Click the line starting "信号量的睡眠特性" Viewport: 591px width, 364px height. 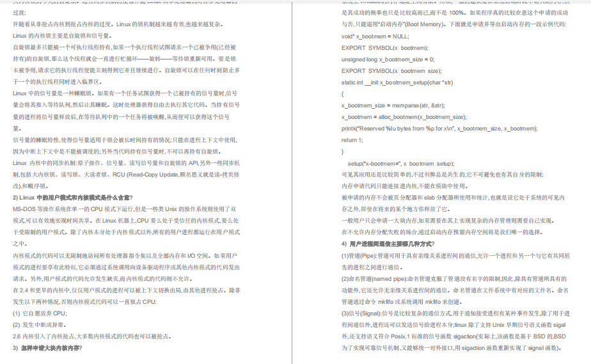pos(125,140)
